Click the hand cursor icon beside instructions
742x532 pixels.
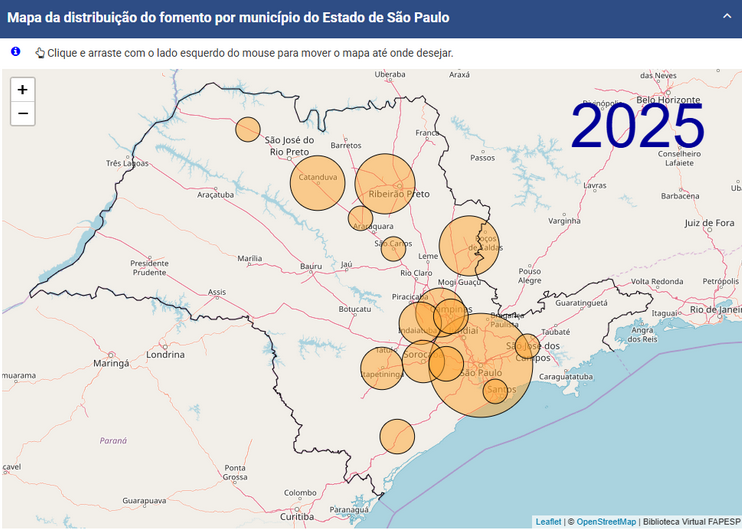click(x=40, y=53)
